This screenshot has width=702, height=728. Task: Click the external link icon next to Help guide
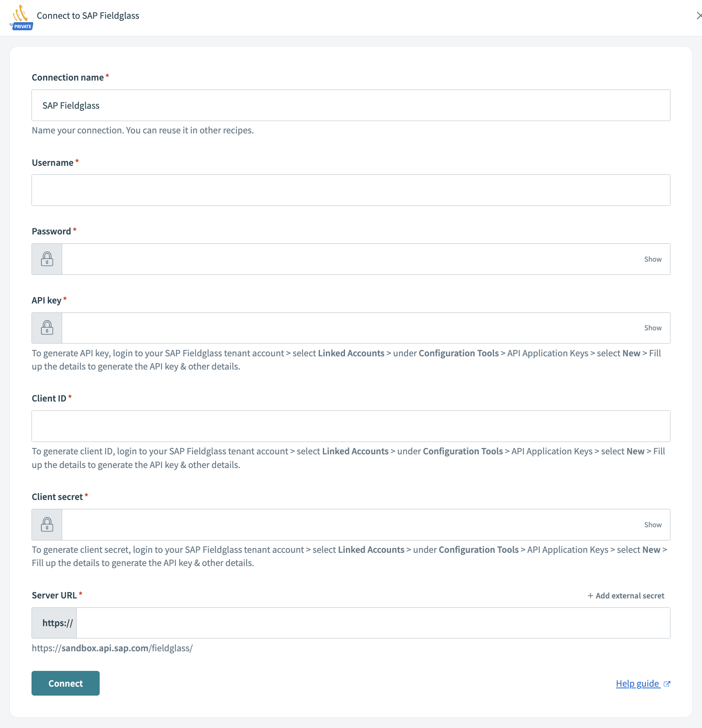667,684
